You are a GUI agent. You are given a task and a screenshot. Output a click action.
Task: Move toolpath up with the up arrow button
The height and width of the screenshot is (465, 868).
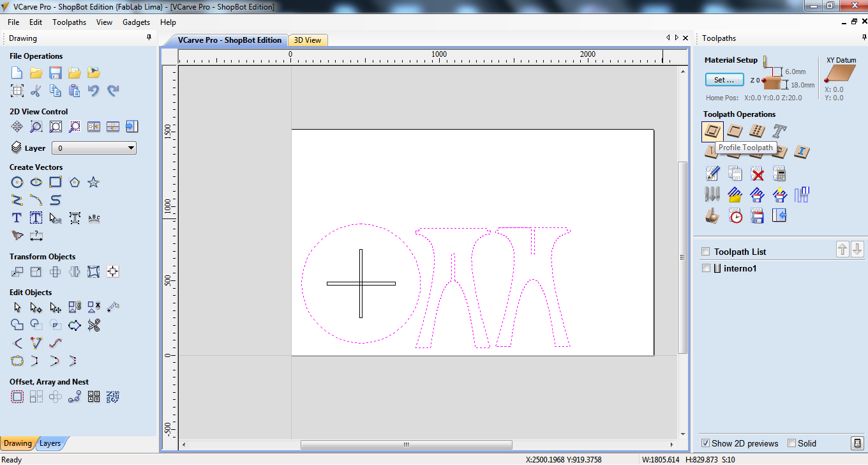tap(843, 249)
